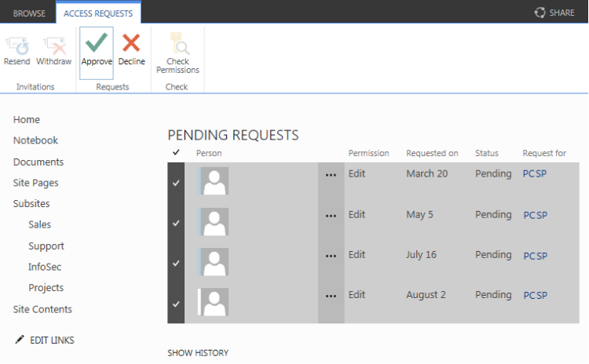The height and width of the screenshot is (364, 589).
Task: Click the Permission column header
Action: [368, 153]
